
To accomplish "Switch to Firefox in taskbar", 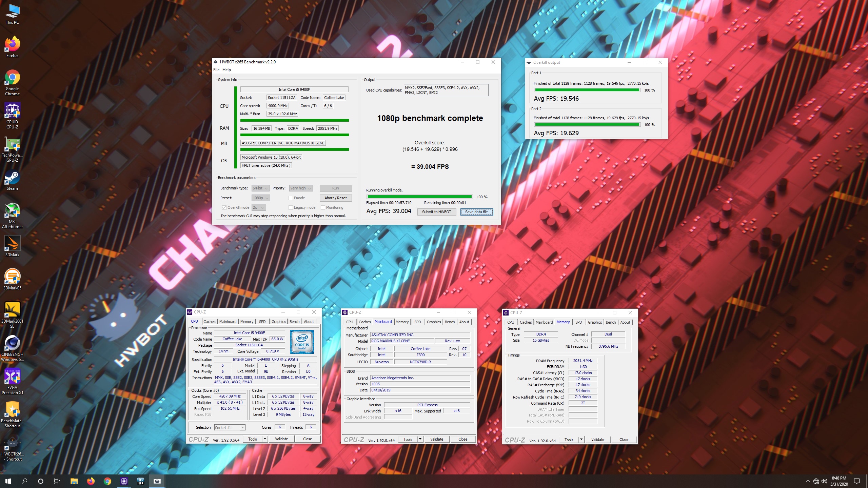I will pyautogui.click(x=91, y=481).
